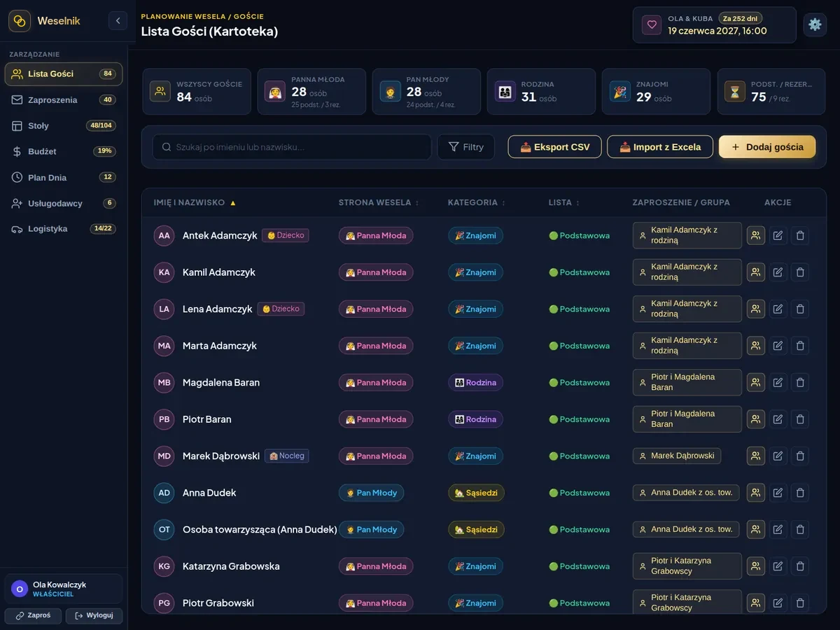The width and height of the screenshot is (840, 630).
Task: Edit Piotr Grabowski with pencil icon
Action: [x=778, y=603]
